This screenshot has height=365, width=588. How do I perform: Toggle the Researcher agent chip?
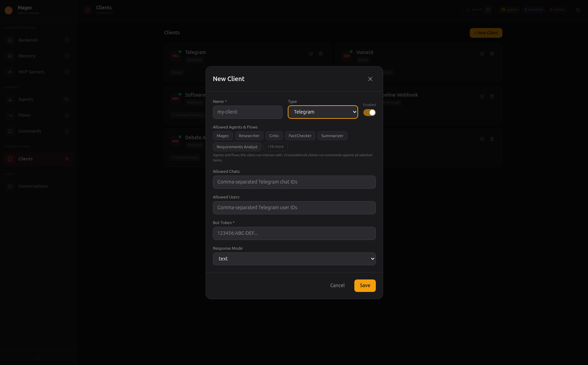[x=249, y=136]
